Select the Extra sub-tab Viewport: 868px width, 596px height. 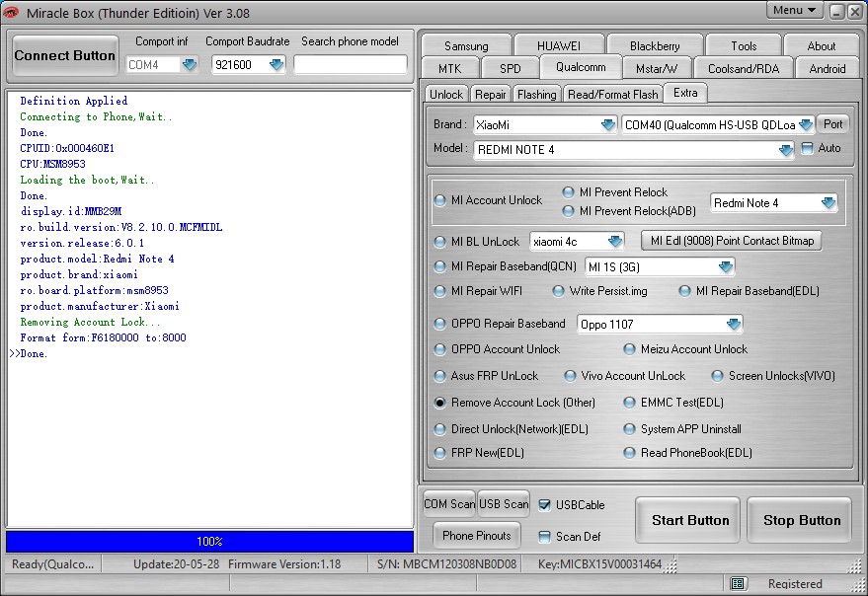[685, 93]
